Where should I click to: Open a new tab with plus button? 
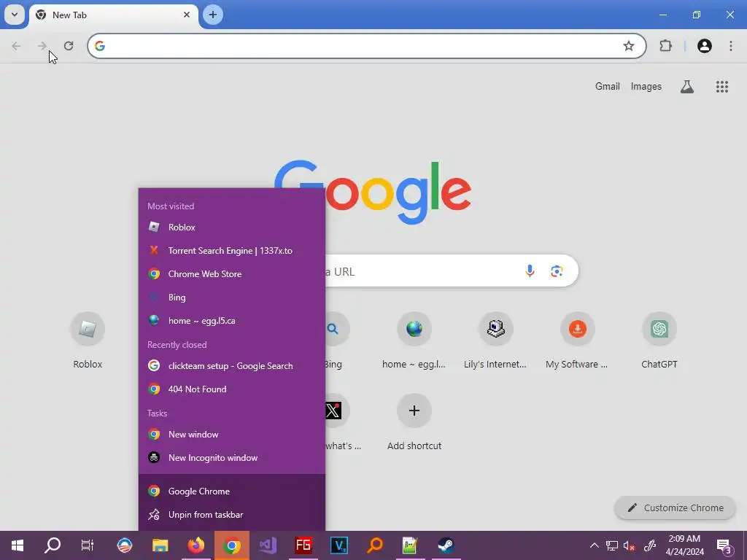(213, 15)
